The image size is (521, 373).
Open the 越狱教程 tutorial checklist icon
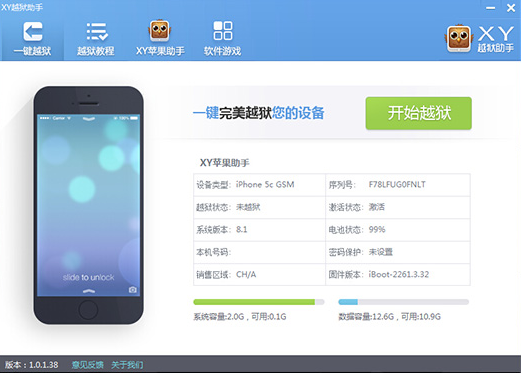[97, 32]
